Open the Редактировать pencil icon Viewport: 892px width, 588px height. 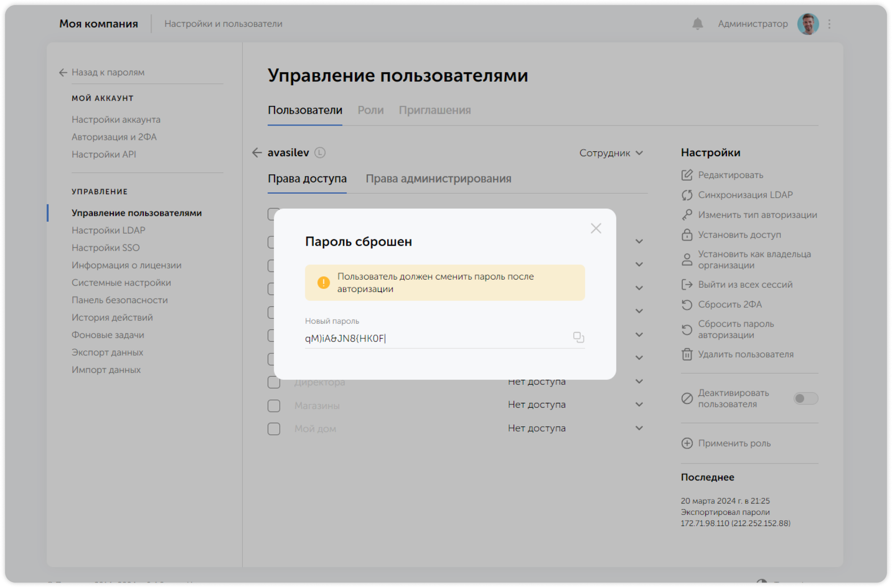[x=687, y=175]
